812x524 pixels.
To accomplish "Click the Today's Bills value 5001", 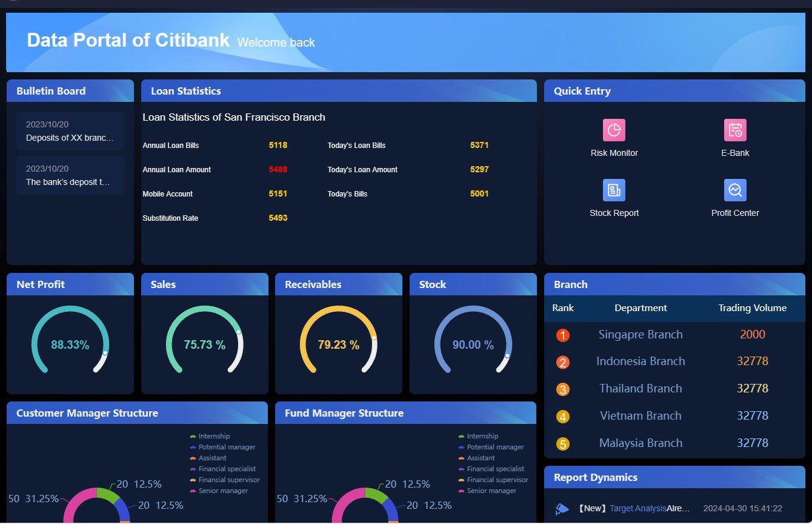I will coord(479,194).
